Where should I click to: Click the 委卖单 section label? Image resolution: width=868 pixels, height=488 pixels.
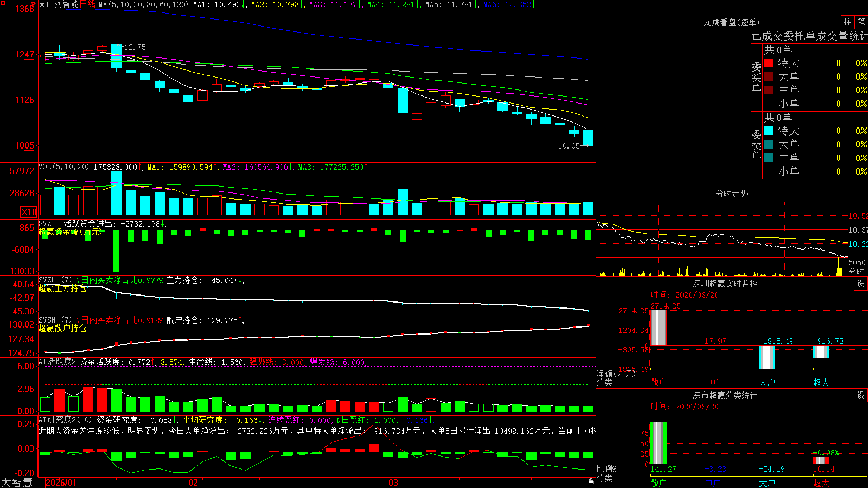[756, 145]
